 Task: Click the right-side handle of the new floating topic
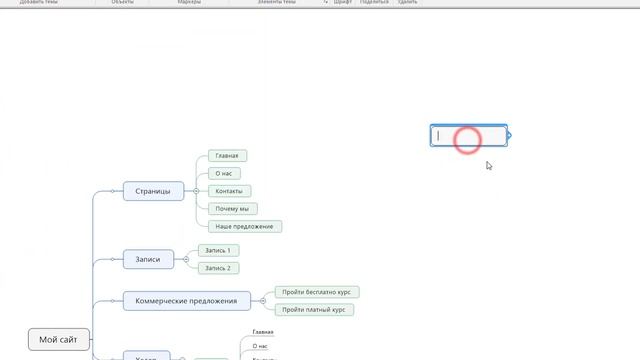click(x=509, y=136)
